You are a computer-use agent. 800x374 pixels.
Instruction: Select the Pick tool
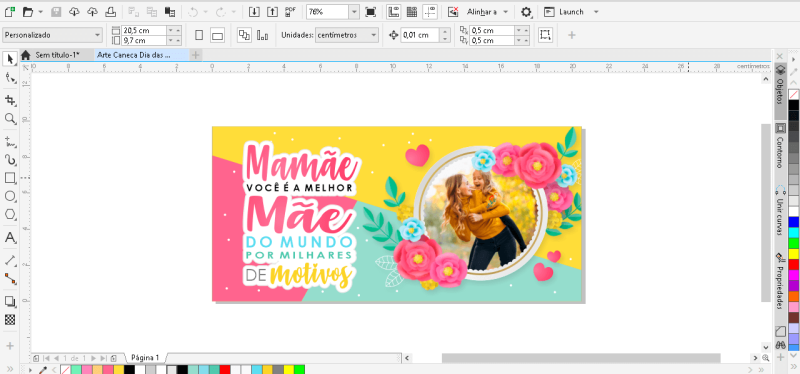point(10,59)
